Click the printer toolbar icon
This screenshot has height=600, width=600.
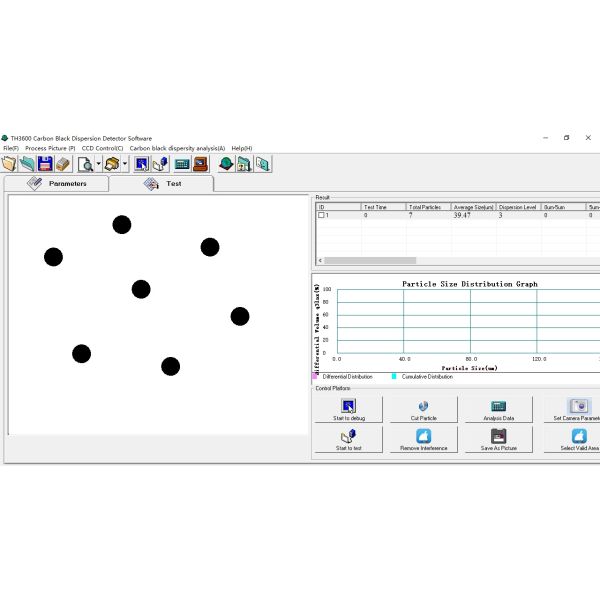pos(113,163)
